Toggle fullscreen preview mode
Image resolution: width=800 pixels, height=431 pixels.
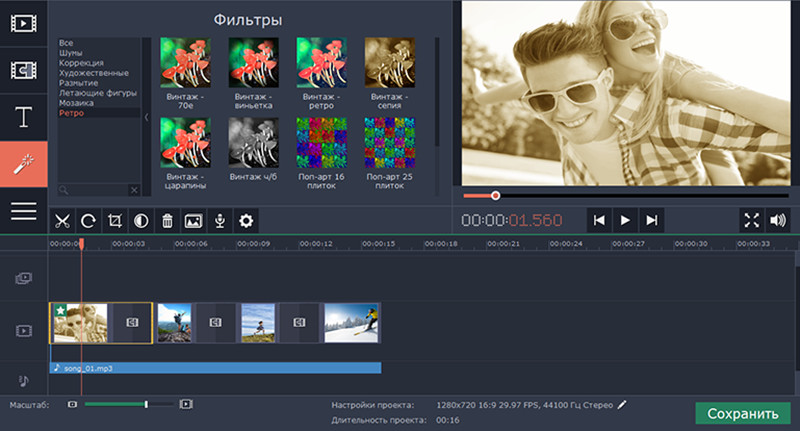click(751, 220)
